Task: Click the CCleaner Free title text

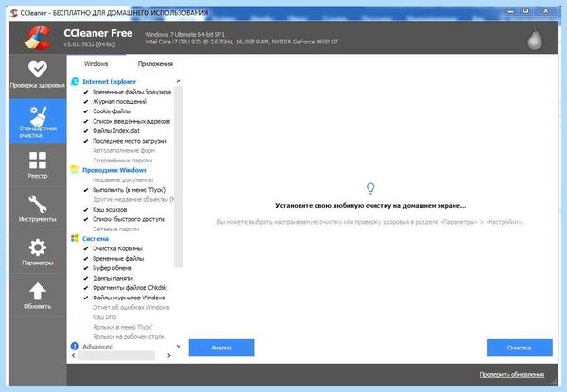Action: pos(98,33)
